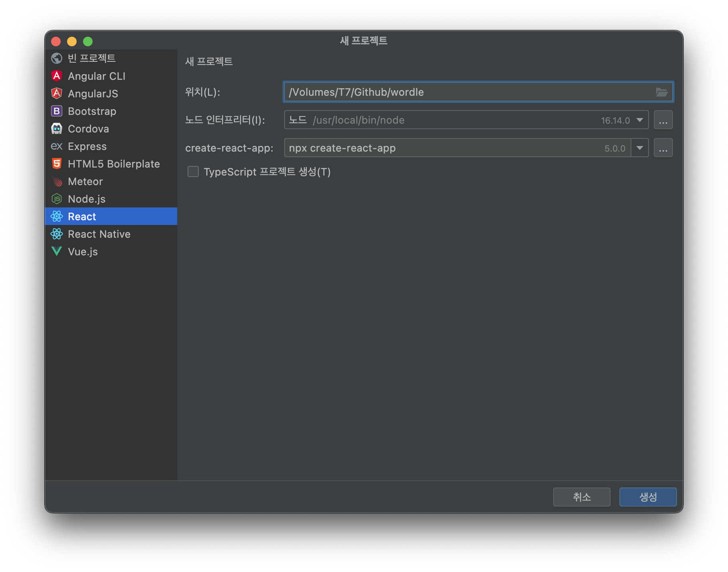Select the 빈 프로젝트 project type

click(111, 58)
